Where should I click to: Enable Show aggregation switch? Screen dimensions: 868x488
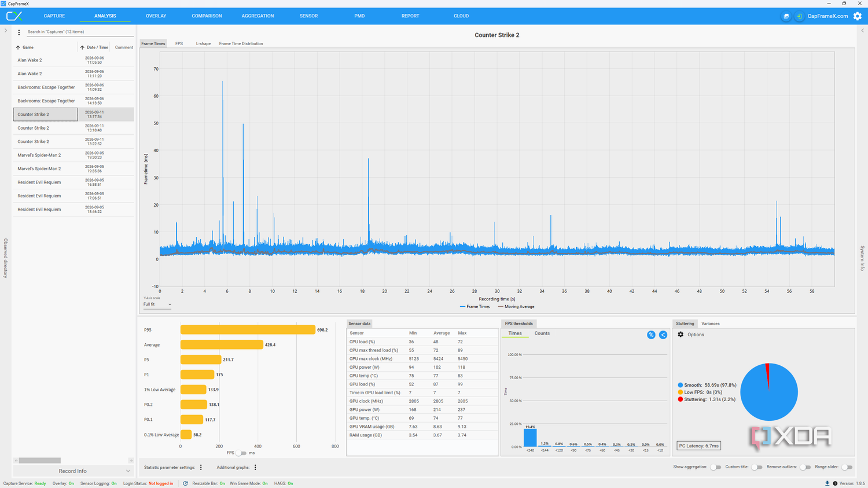tap(716, 467)
